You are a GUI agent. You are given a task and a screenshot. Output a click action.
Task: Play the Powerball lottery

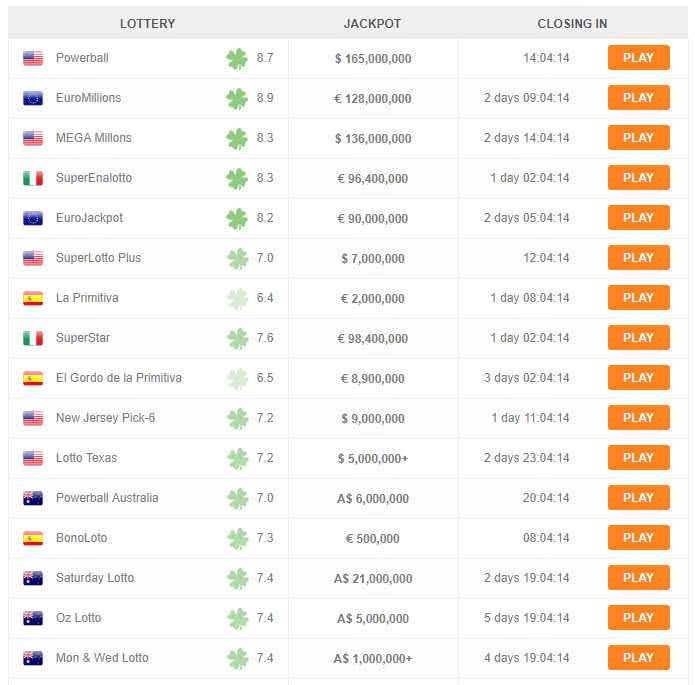639,58
